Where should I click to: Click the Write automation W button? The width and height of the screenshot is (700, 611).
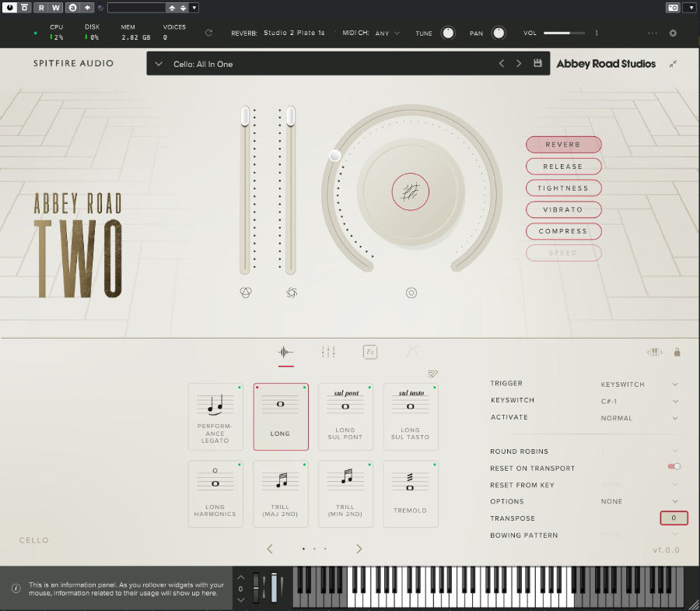56,8
